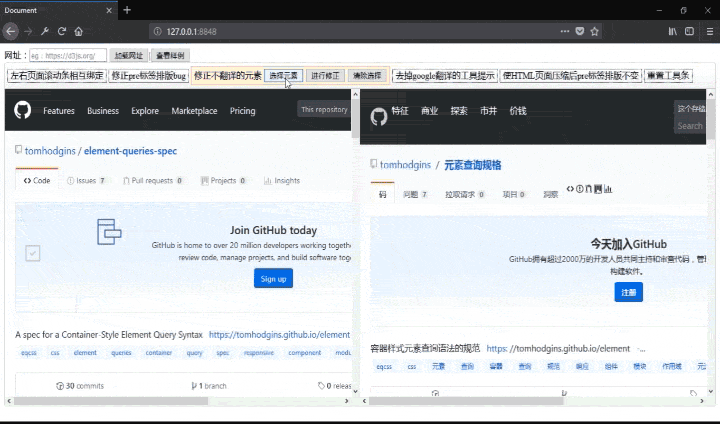The width and height of the screenshot is (720, 424).
Task: Switch to the 问题 tab in right pane
Action: click(x=415, y=194)
